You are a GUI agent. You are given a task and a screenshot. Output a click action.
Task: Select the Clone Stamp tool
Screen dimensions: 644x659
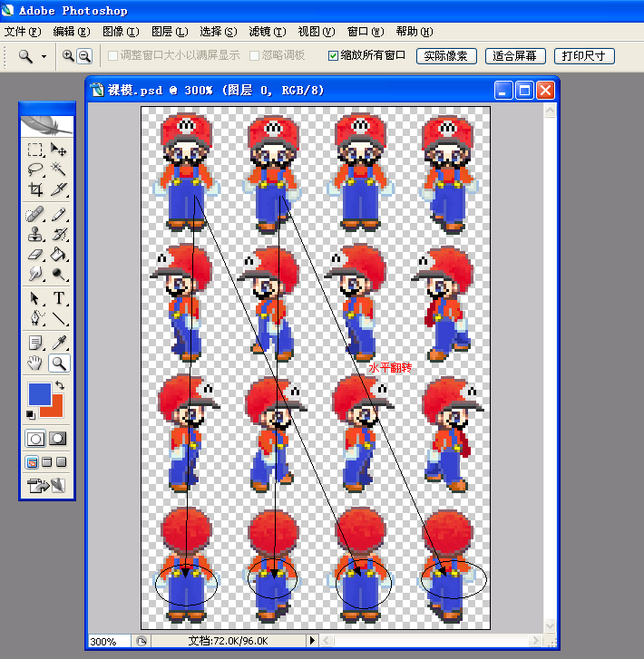35,234
